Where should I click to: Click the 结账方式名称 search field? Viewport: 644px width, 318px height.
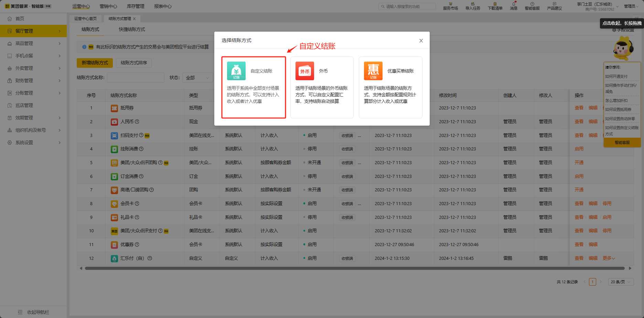pos(136,78)
